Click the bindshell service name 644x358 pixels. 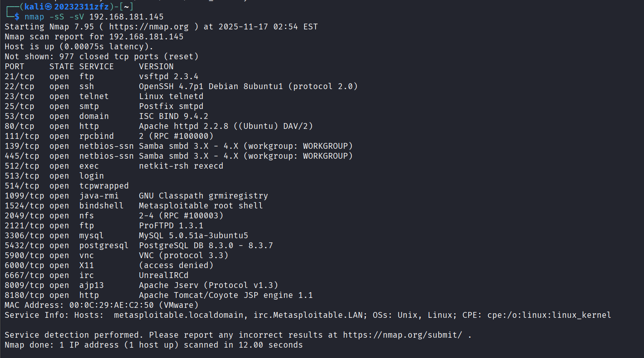click(x=101, y=206)
